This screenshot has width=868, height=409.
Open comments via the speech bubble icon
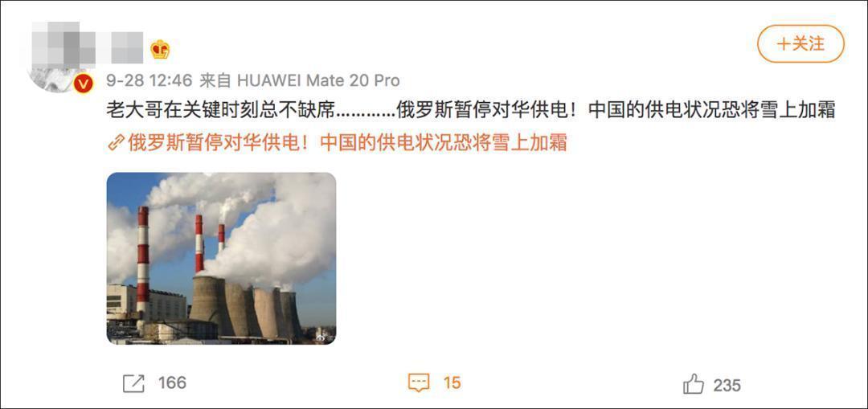pyautogui.click(x=419, y=383)
